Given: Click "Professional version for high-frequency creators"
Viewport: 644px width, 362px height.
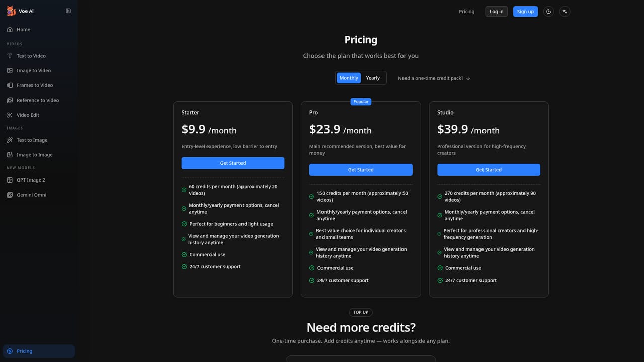Looking at the screenshot, I should click(481, 150).
